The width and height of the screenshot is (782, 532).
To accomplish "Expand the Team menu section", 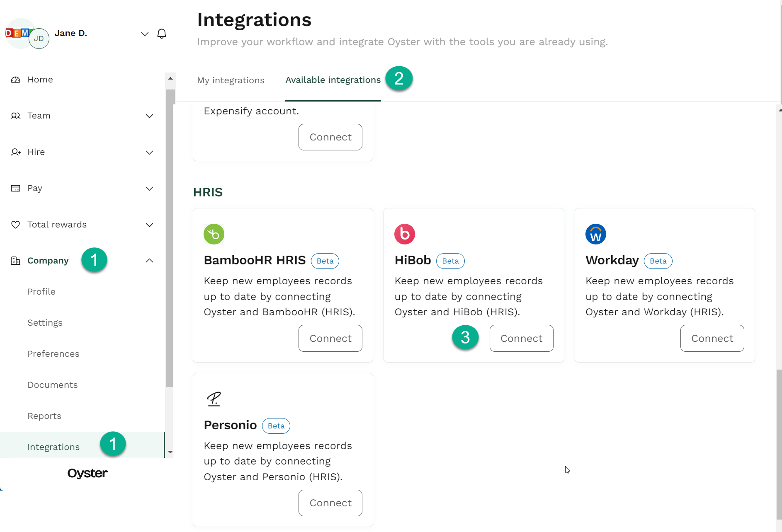I will (150, 116).
